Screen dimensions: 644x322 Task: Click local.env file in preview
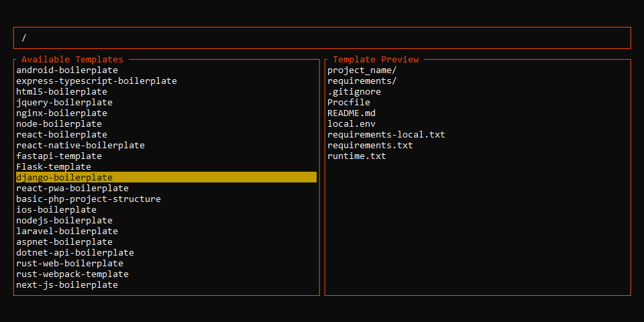[351, 123]
